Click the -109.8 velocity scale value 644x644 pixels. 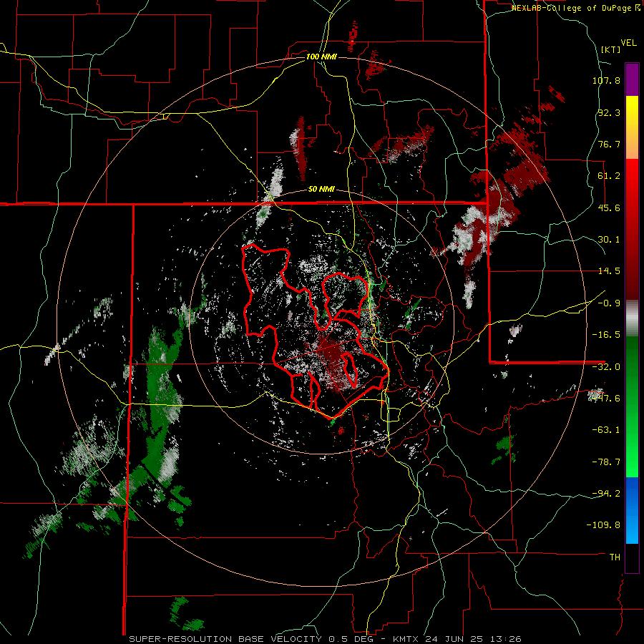click(603, 525)
